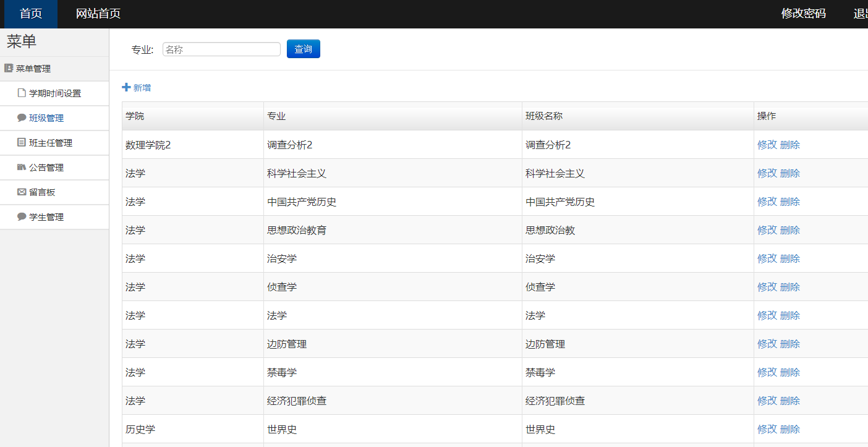
Task: Open 修改密码 in the top bar
Action: 803,14
